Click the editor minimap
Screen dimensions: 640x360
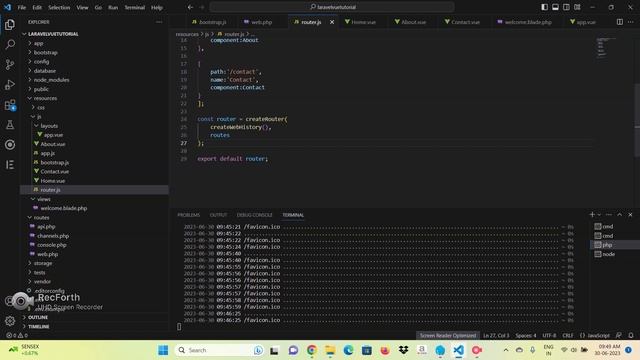[606, 47]
